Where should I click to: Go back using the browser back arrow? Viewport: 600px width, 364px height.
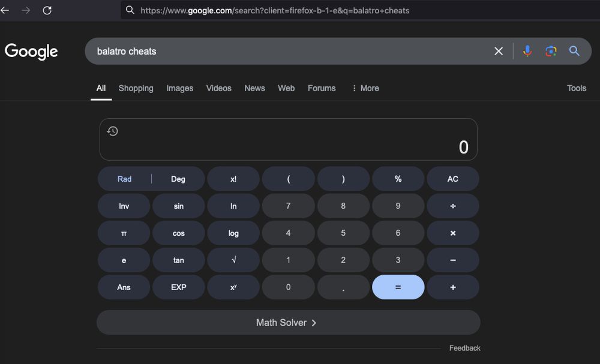pyautogui.click(x=5, y=10)
